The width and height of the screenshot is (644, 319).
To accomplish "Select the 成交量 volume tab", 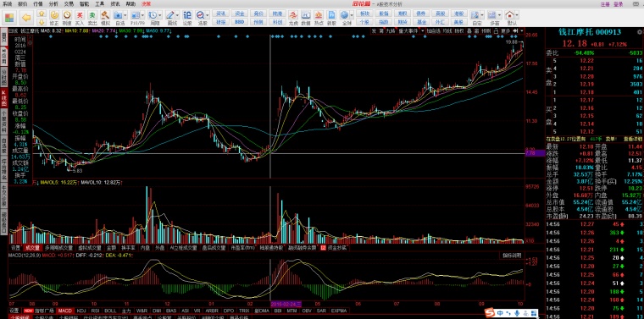I will click(32, 248).
